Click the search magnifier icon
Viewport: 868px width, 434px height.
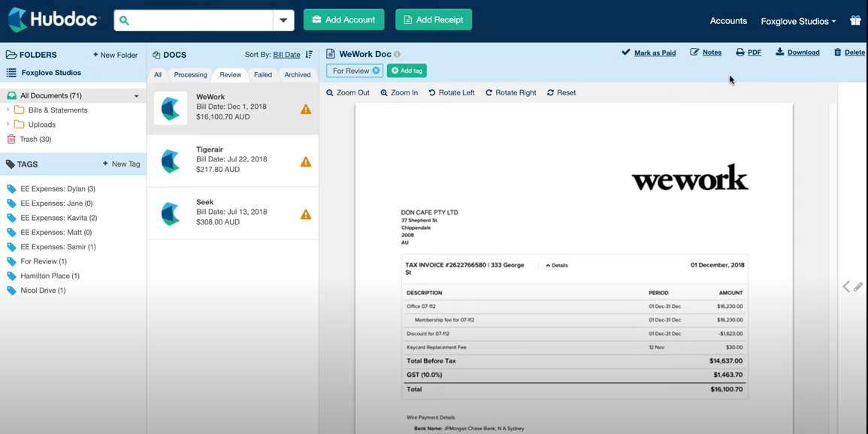click(x=124, y=20)
